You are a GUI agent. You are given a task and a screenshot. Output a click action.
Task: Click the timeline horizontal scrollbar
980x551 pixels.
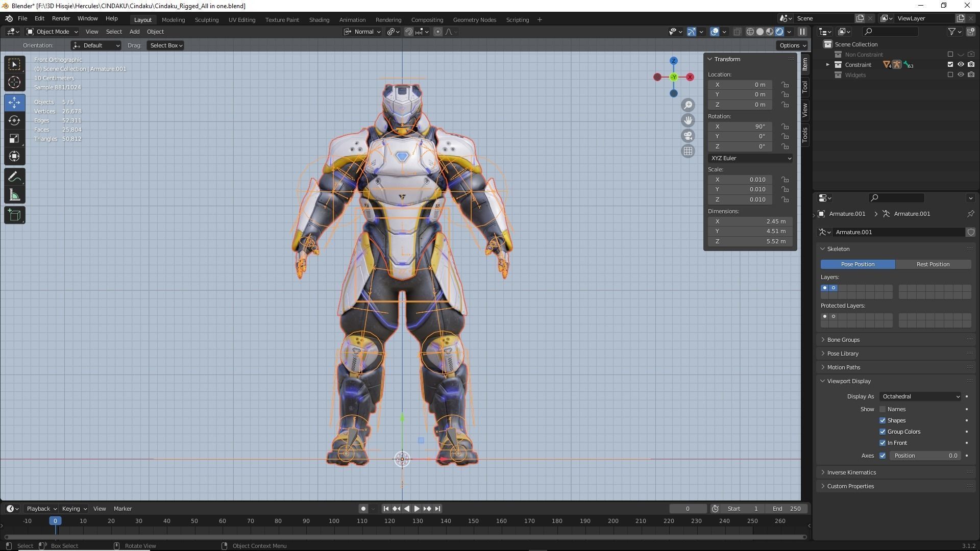coord(405,537)
